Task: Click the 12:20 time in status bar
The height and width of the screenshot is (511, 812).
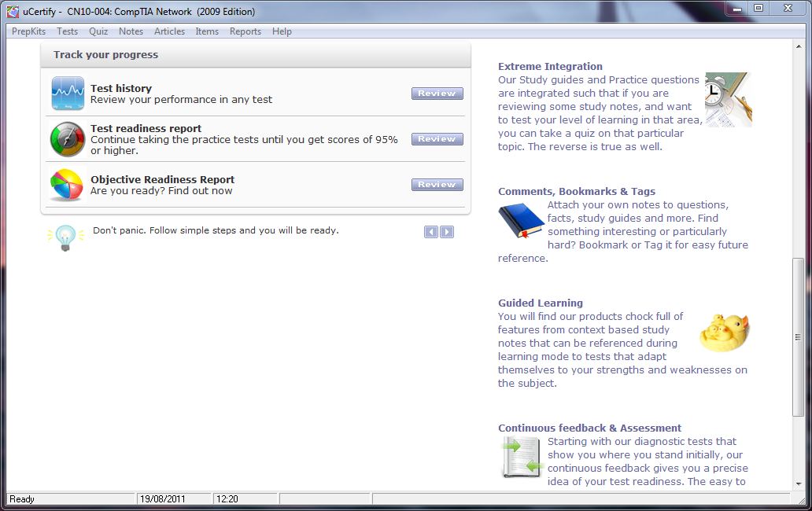Action: click(227, 499)
